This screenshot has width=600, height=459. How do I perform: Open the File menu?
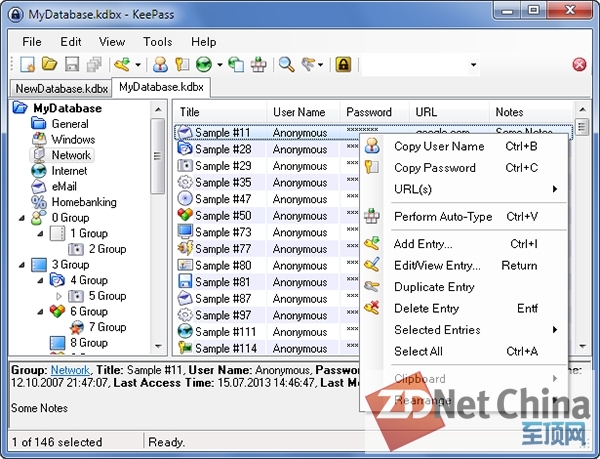point(32,41)
